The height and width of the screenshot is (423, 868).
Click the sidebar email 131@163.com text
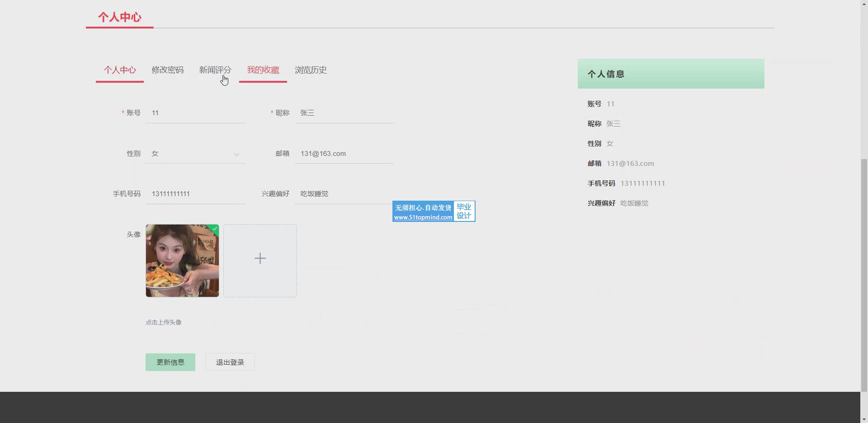[x=630, y=164]
